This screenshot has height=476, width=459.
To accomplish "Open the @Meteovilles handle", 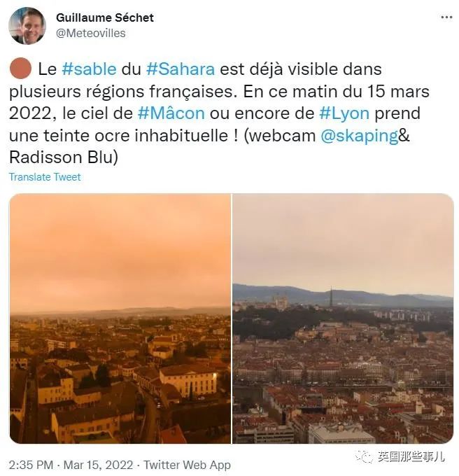I will click(91, 33).
